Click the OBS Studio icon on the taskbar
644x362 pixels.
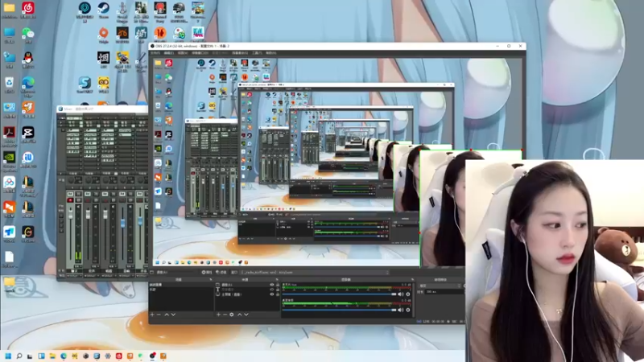[x=152, y=356]
